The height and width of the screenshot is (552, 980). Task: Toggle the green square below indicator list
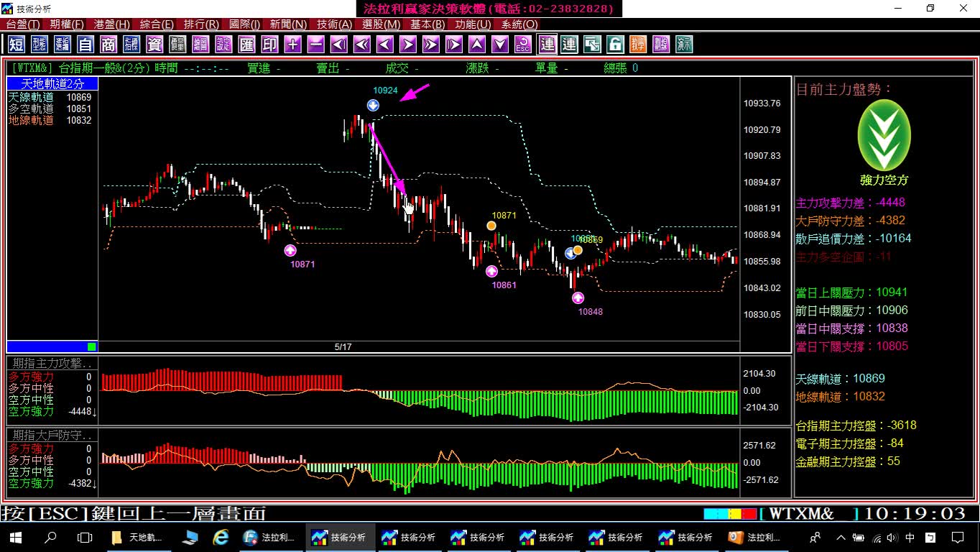point(91,346)
